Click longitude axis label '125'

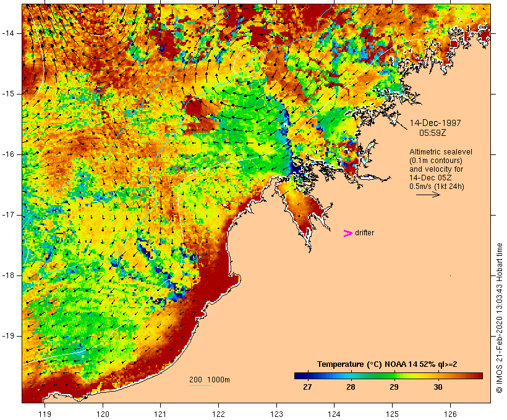392,414
